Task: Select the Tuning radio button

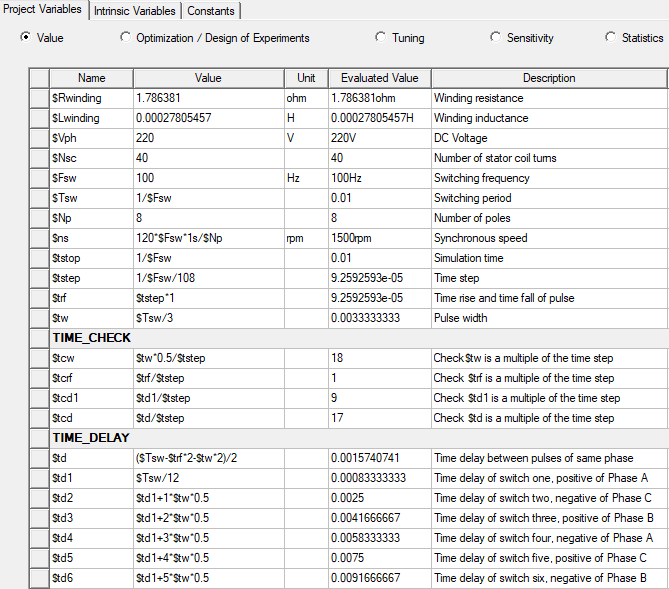Action: pyautogui.click(x=381, y=38)
